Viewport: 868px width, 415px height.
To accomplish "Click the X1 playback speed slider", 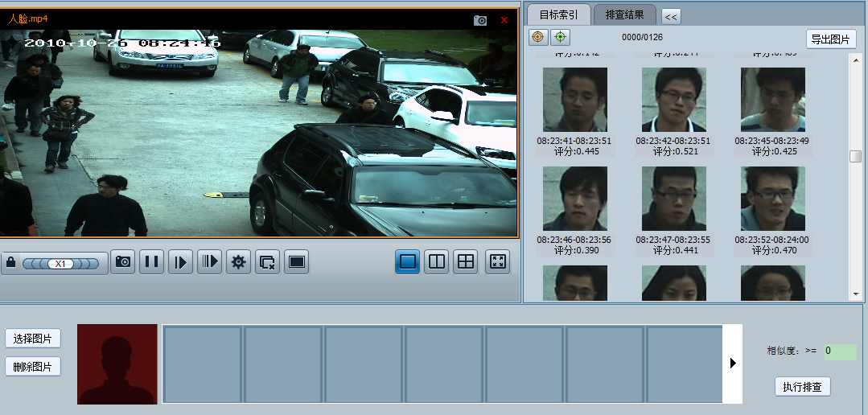I will tap(60, 263).
